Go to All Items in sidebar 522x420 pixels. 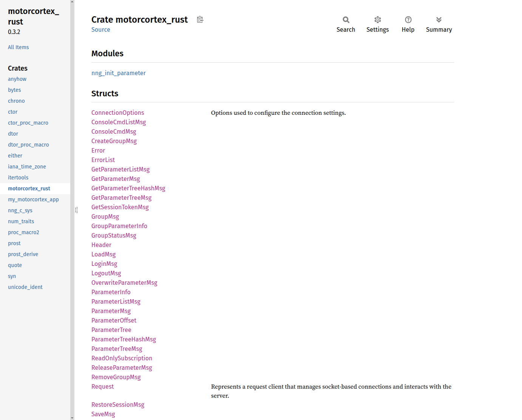pyautogui.click(x=18, y=47)
